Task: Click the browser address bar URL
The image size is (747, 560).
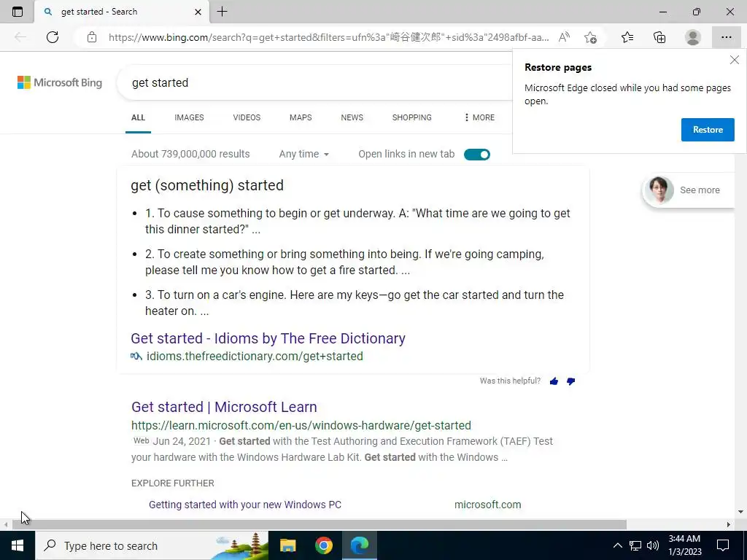Action: click(329, 37)
